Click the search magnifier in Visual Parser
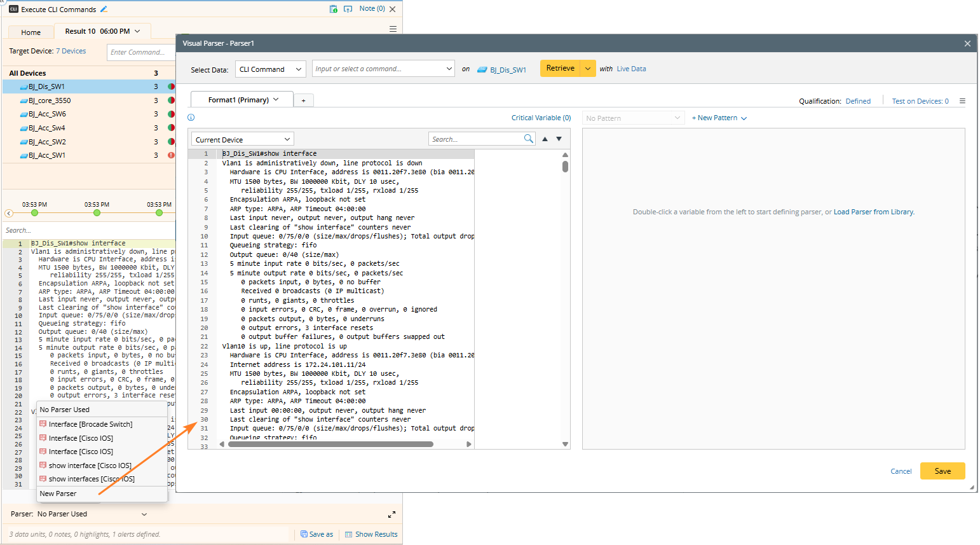Image resolution: width=980 pixels, height=545 pixels. point(529,139)
